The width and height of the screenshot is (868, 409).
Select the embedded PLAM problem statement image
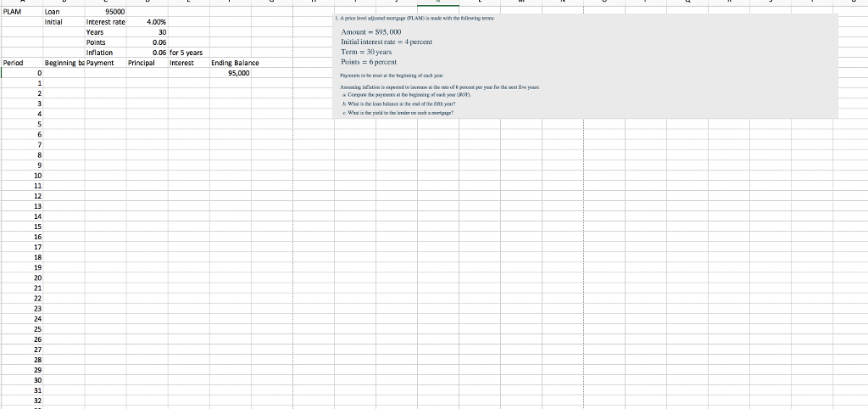click(586, 66)
